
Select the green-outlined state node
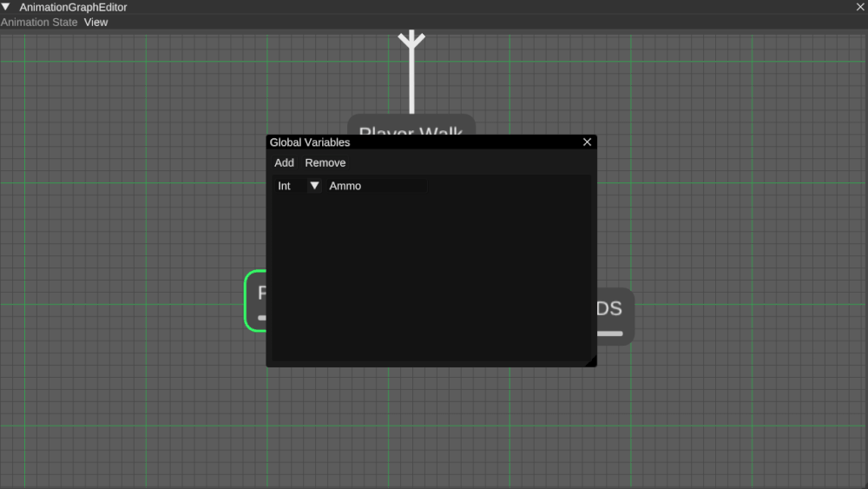coord(255,301)
